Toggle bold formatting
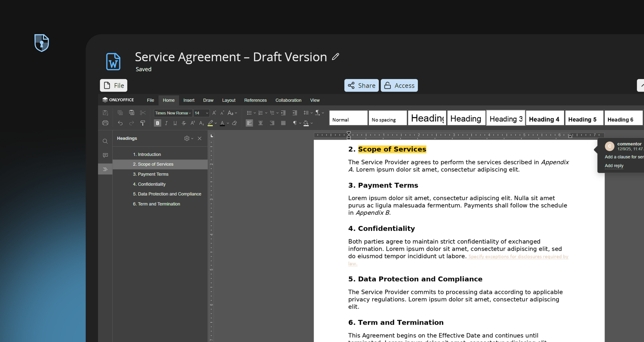Image resolution: width=644 pixels, height=342 pixels. point(157,123)
